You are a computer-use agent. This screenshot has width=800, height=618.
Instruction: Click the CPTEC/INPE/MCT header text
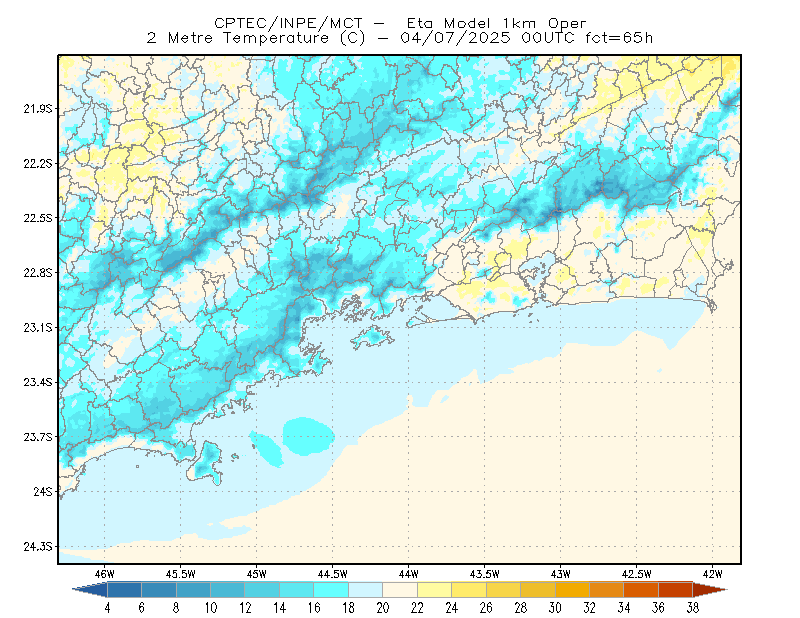pyautogui.click(x=288, y=23)
